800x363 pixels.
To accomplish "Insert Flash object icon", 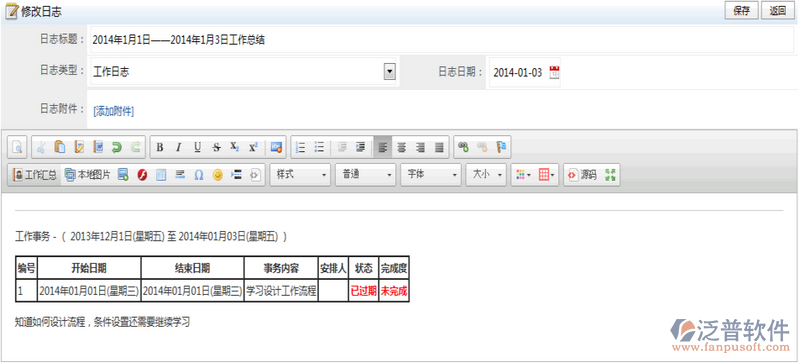I will pos(142,175).
